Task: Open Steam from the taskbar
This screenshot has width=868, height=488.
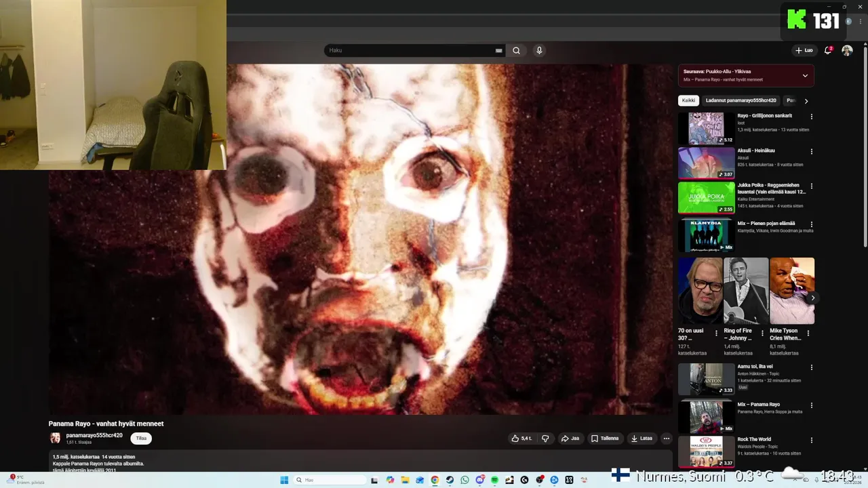Action: click(450, 480)
